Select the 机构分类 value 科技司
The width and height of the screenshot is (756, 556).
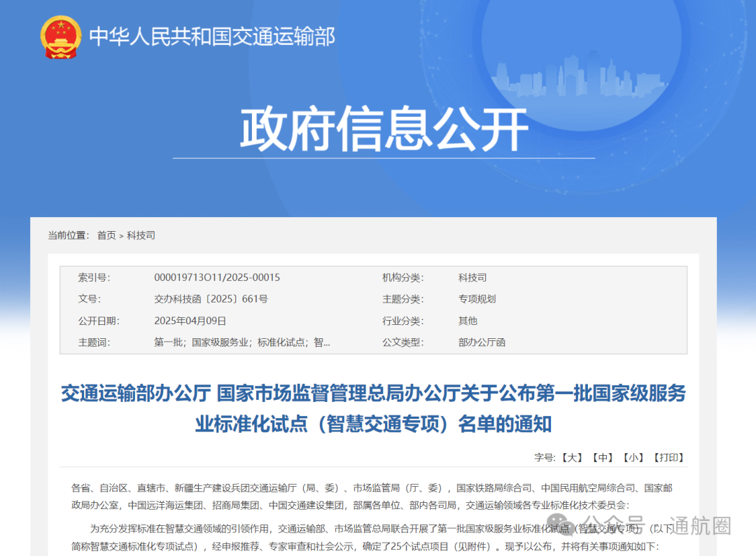tap(472, 277)
